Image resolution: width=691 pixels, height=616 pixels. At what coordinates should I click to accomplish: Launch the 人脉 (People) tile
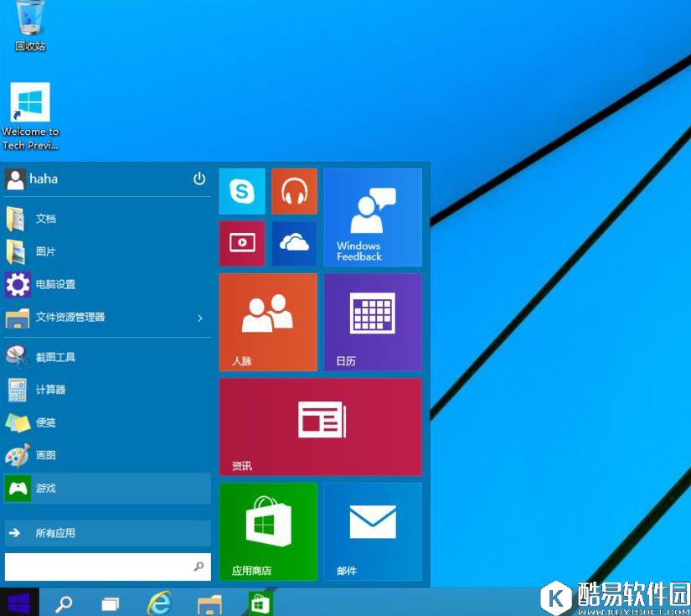[x=268, y=321]
